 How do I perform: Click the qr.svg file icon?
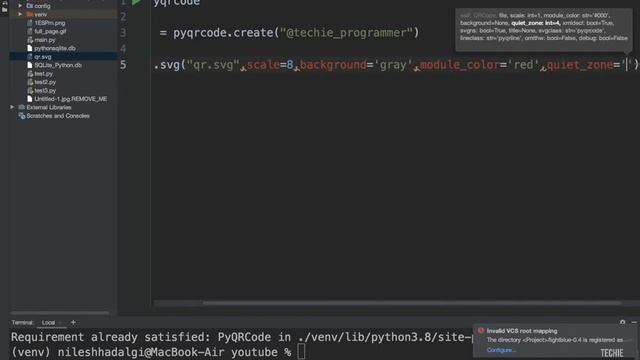(30, 57)
